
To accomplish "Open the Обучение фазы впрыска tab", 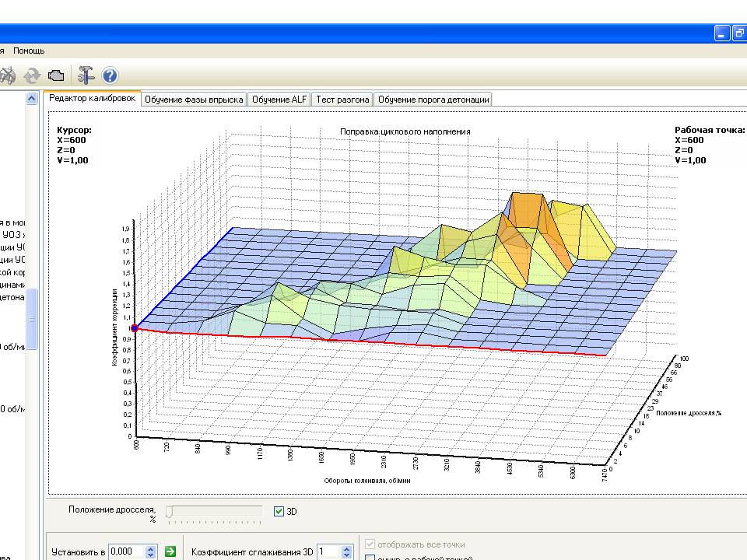I will tap(194, 100).
